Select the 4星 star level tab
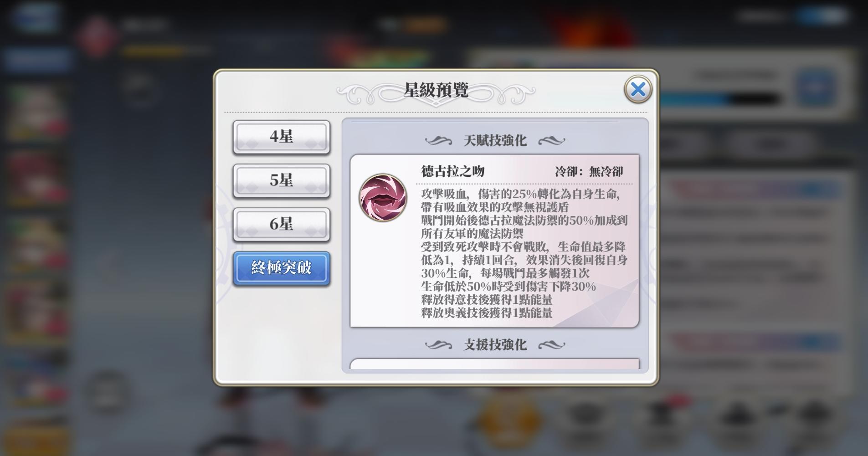The width and height of the screenshot is (868, 456). (281, 137)
